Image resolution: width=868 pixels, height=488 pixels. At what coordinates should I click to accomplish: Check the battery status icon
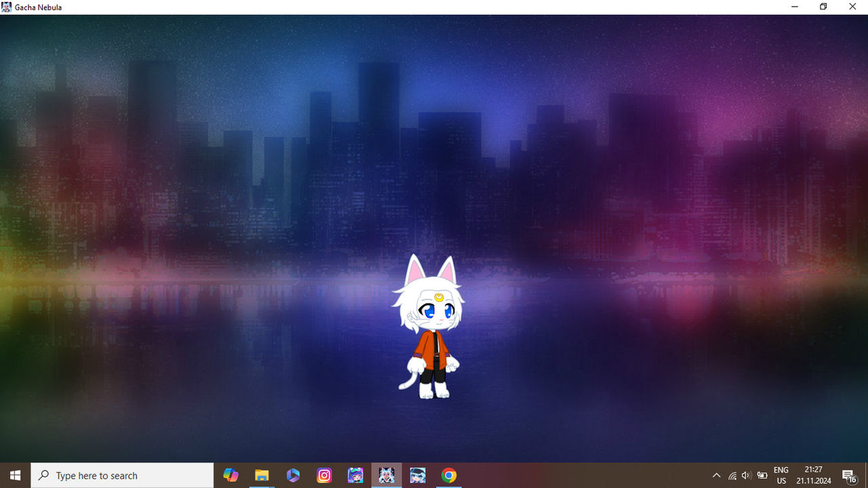click(762, 475)
